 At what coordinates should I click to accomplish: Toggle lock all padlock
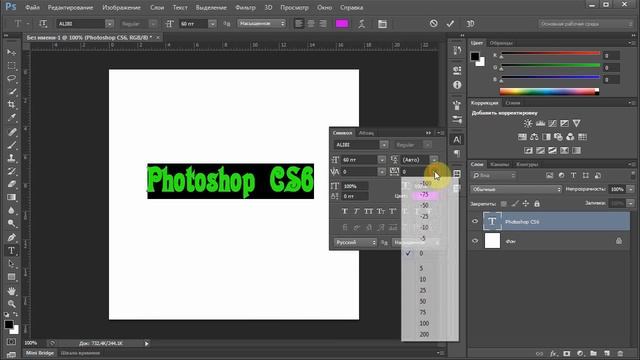pos(537,203)
